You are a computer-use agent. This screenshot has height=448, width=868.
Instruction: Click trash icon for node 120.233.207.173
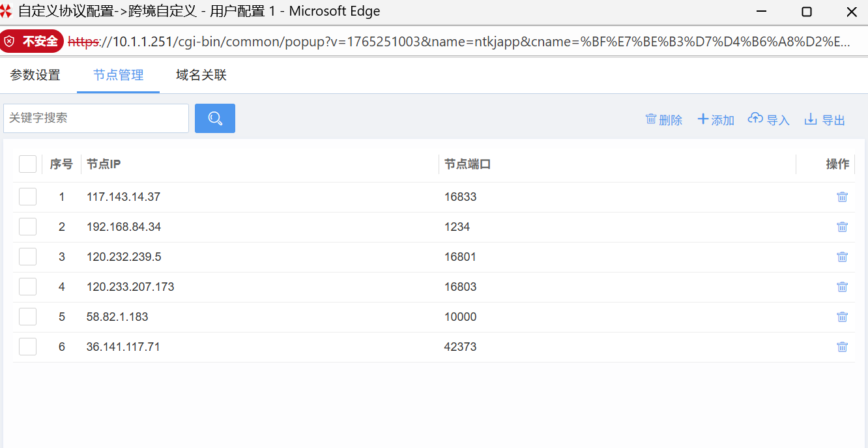(842, 287)
